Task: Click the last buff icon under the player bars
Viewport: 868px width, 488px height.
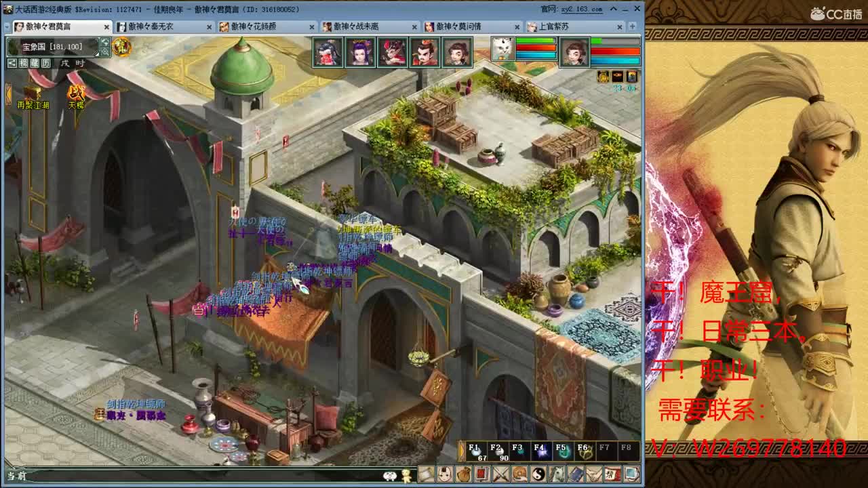Action: (632, 77)
